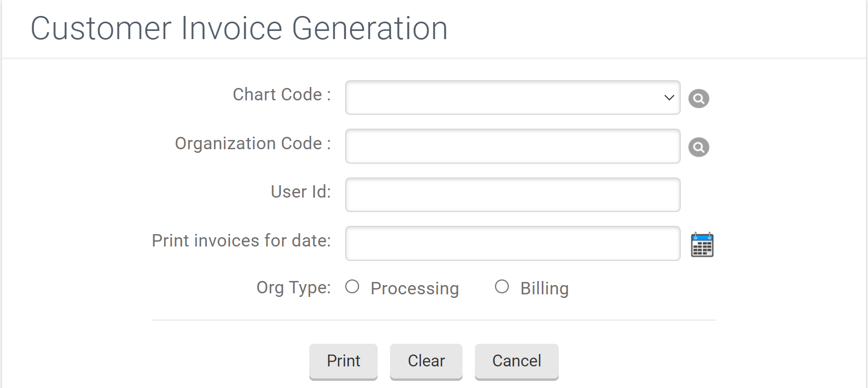The height and width of the screenshot is (388, 868).
Task: Click the Print button
Action: tap(343, 361)
